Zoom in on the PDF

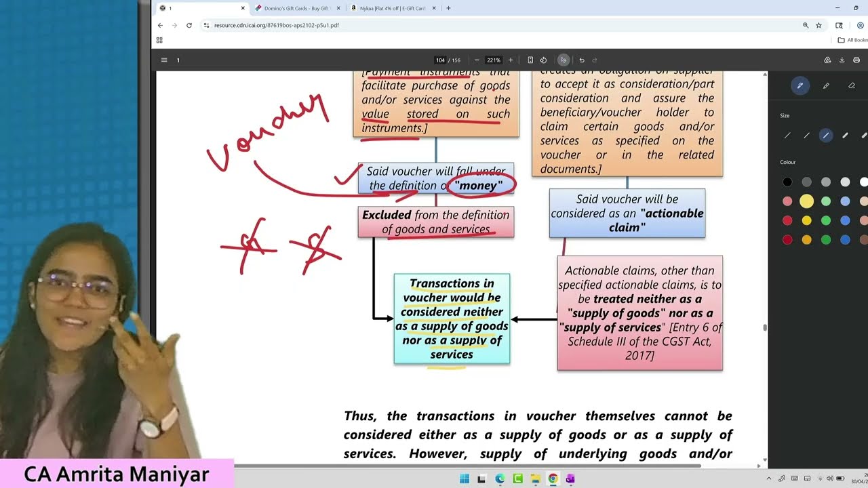tap(511, 60)
